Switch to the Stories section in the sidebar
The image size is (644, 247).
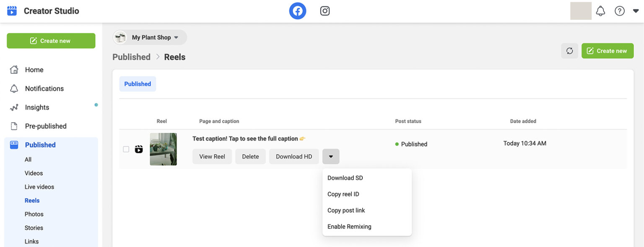click(x=34, y=227)
